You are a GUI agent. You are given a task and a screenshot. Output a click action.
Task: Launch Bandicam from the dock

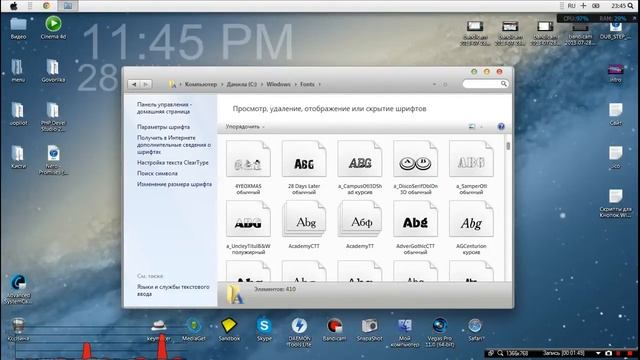334,329
